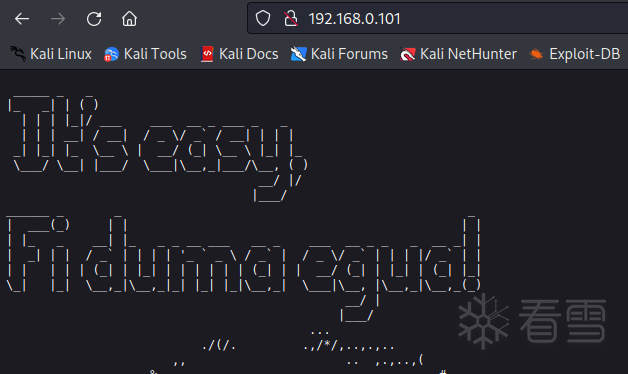
Task: Open the Kali Tools bookmark
Action: coord(145,54)
